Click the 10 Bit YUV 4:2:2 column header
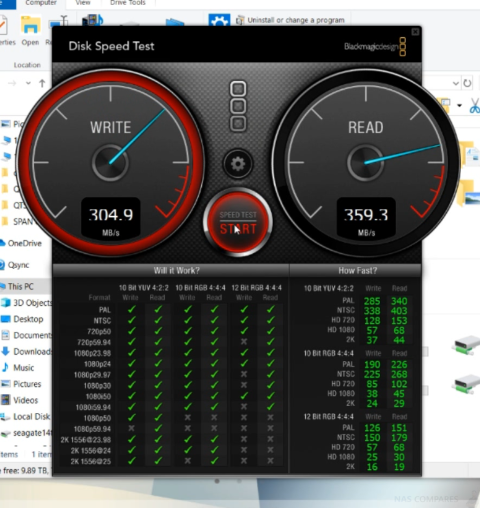Image resolution: width=480 pixels, height=508 pixels. click(x=144, y=288)
